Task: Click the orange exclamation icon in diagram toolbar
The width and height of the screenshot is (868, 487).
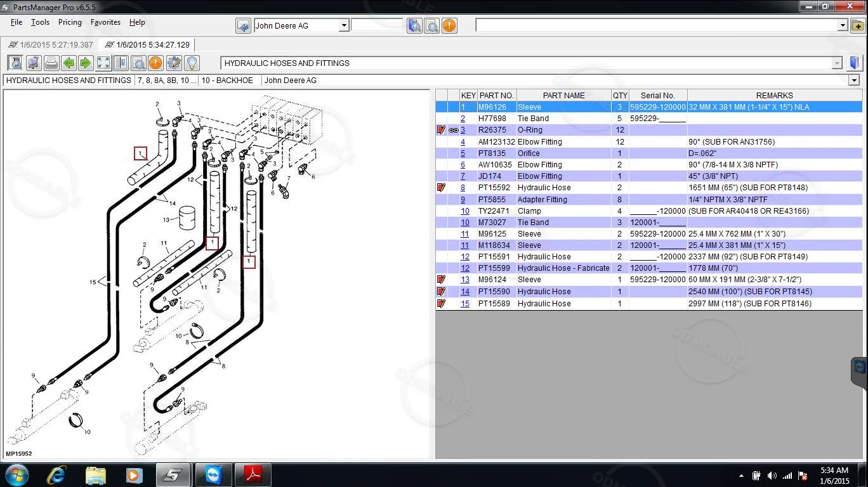Action: [155, 63]
